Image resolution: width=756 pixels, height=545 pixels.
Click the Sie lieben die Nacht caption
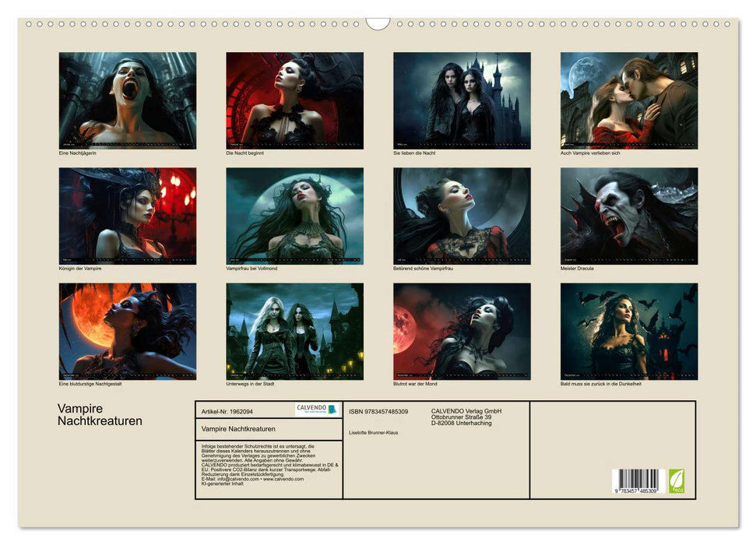pos(414,153)
